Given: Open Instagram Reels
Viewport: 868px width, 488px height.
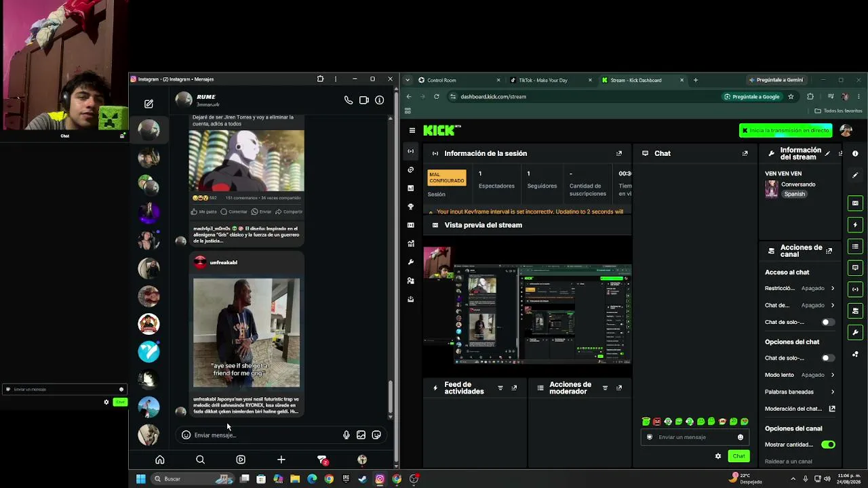Looking at the screenshot, I should (x=241, y=460).
